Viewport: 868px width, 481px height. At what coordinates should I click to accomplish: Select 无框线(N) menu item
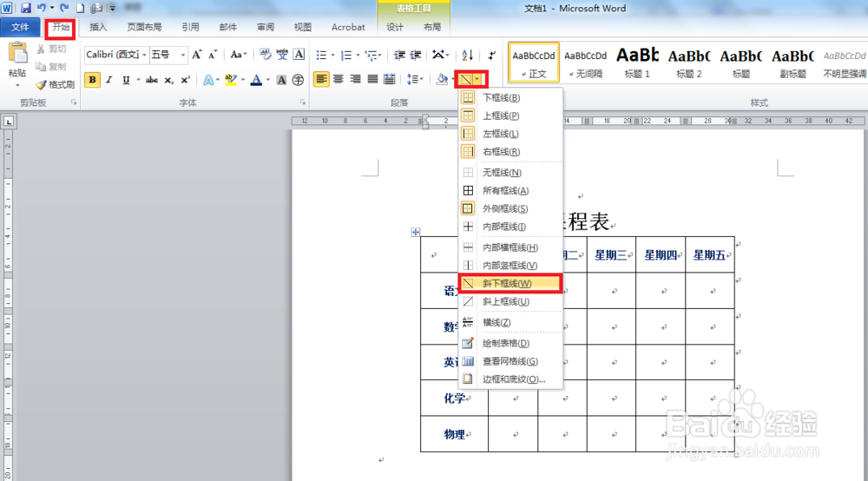(510, 173)
